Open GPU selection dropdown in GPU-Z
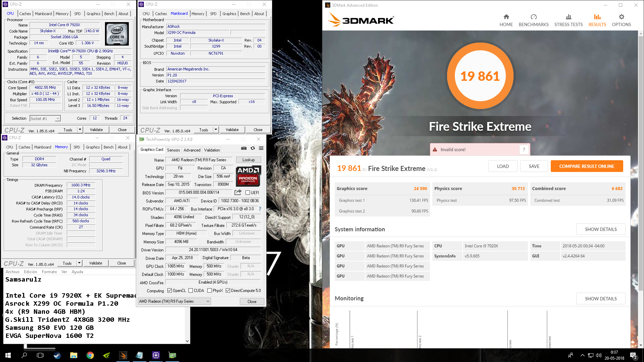 click(x=174, y=301)
